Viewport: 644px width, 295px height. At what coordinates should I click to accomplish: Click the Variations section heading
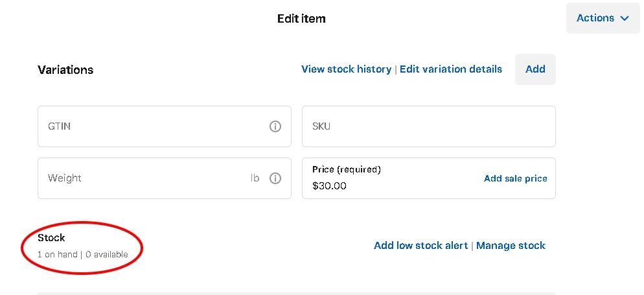(65, 70)
